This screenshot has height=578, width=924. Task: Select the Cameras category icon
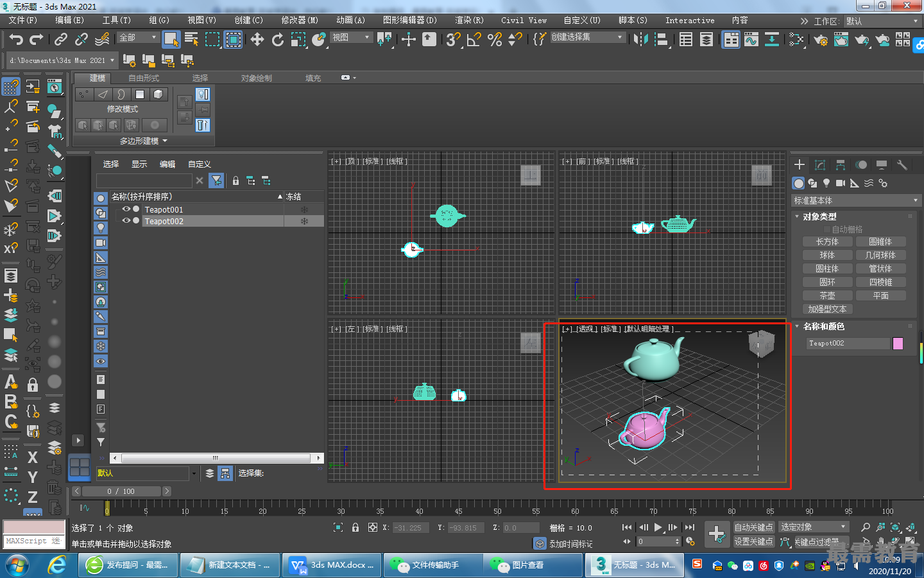[841, 183]
